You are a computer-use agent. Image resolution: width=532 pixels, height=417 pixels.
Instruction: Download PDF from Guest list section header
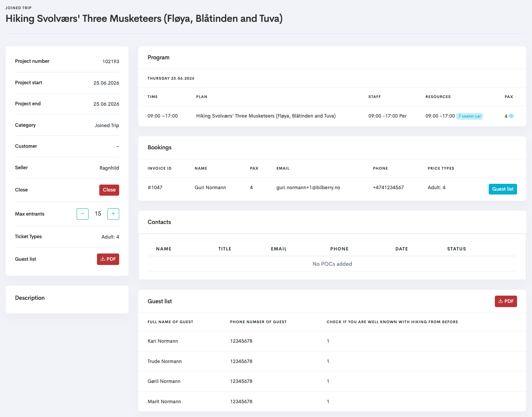[x=506, y=301]
